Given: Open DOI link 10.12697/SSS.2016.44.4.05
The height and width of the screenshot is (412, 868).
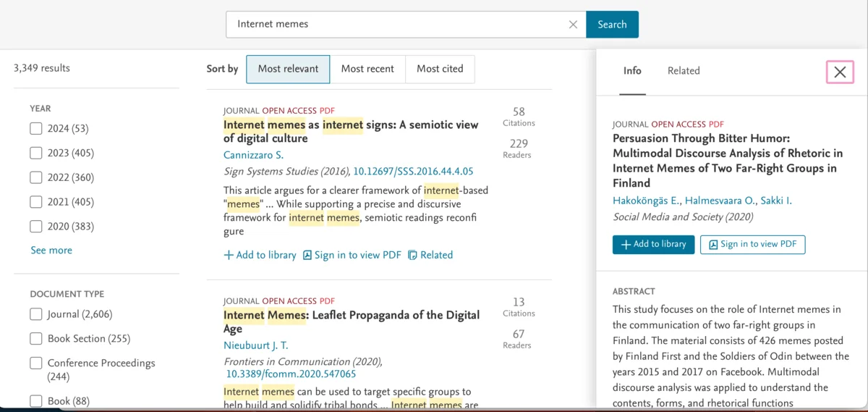Looking at the screenshot, I should [x=413, y=172].
